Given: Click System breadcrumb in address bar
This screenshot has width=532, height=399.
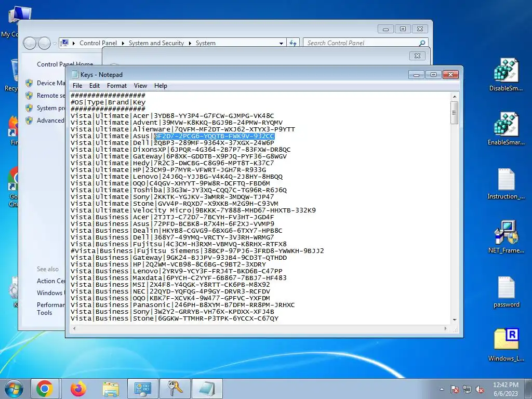Looking at the screenshot, I should coord(205,43).
